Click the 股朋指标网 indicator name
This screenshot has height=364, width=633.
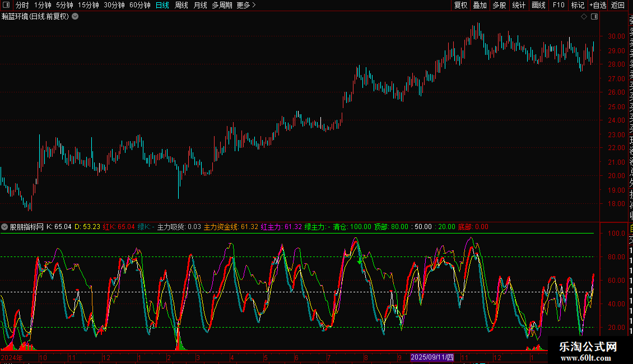click(x=27, y=227)
